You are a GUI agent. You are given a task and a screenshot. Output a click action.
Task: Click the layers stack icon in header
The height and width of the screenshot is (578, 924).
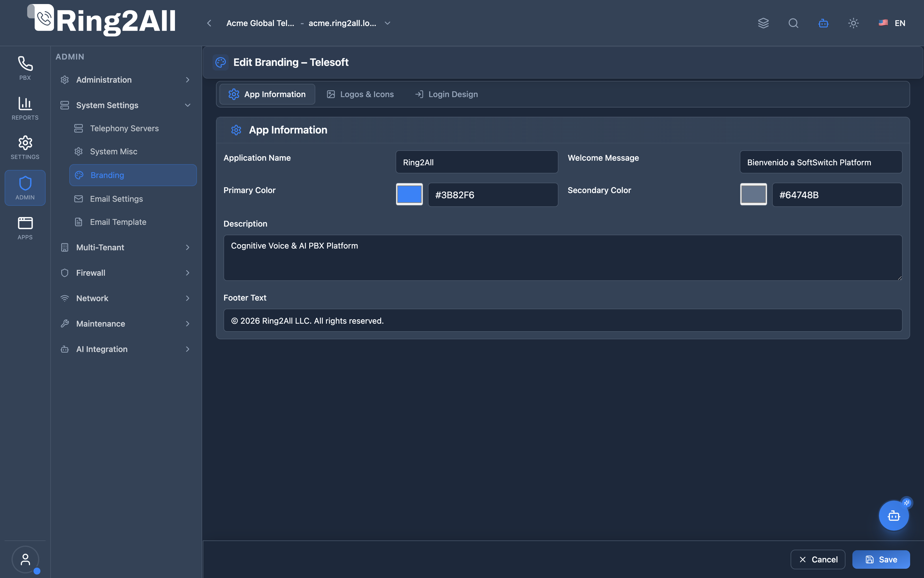tap(763, 23)
